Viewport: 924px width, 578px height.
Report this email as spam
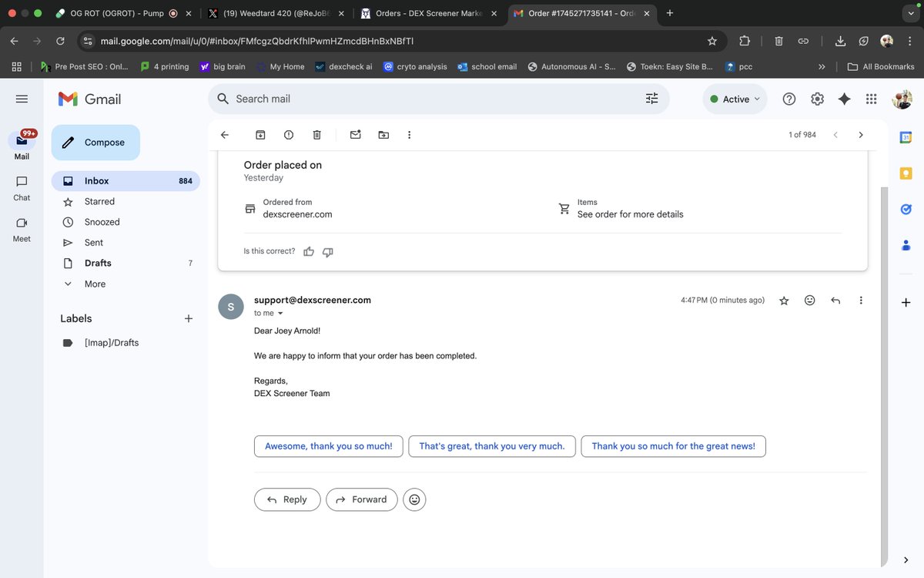(x=289, y=135)
